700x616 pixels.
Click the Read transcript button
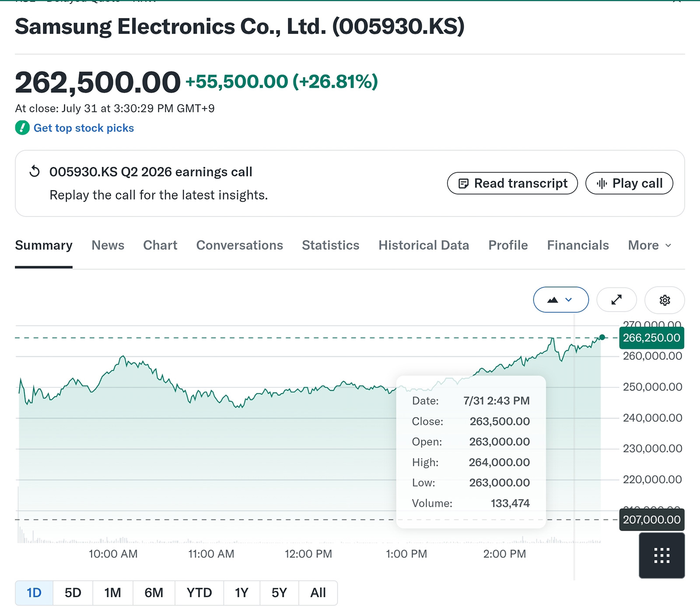click(512, 183)
